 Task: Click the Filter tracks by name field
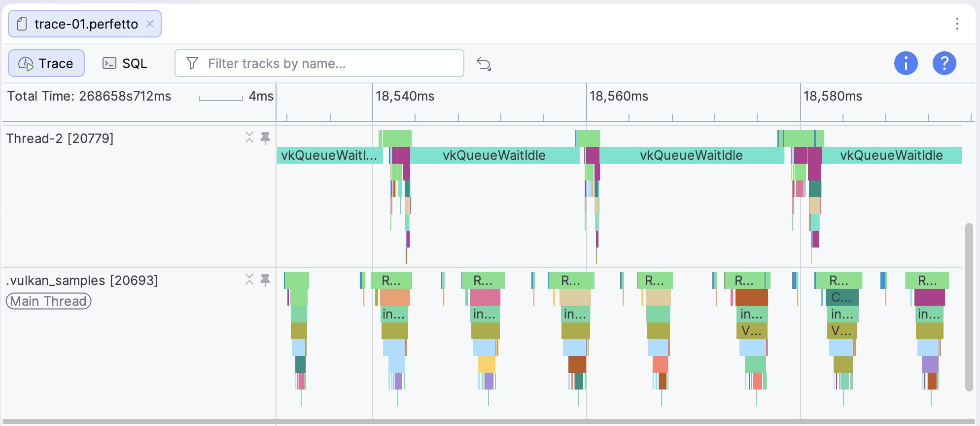[319, 63]
